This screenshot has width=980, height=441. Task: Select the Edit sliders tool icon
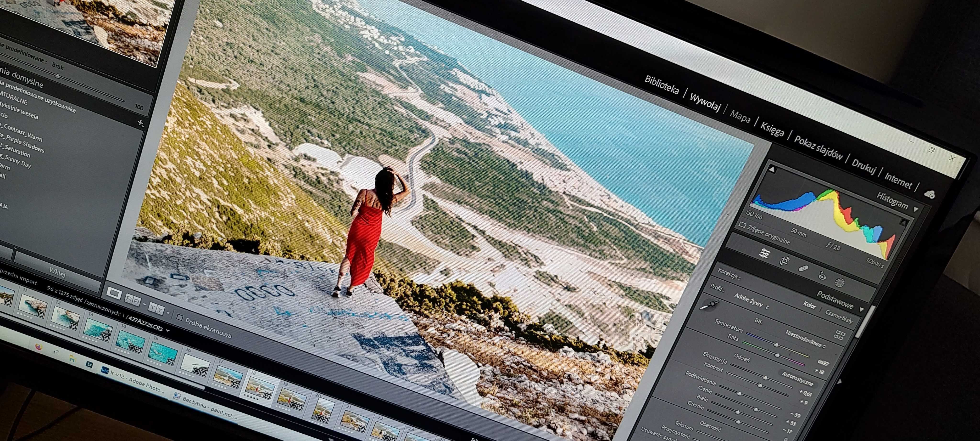(x=765, y=253)
